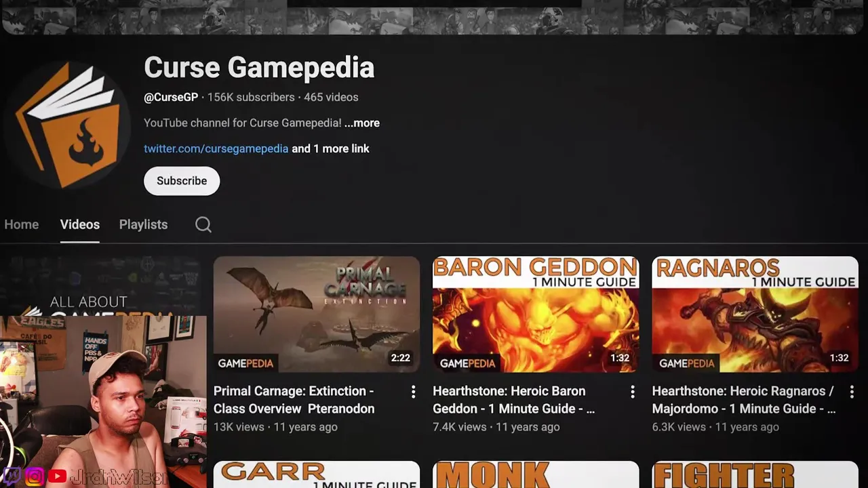Select the Videos tab

click(80, 224)
